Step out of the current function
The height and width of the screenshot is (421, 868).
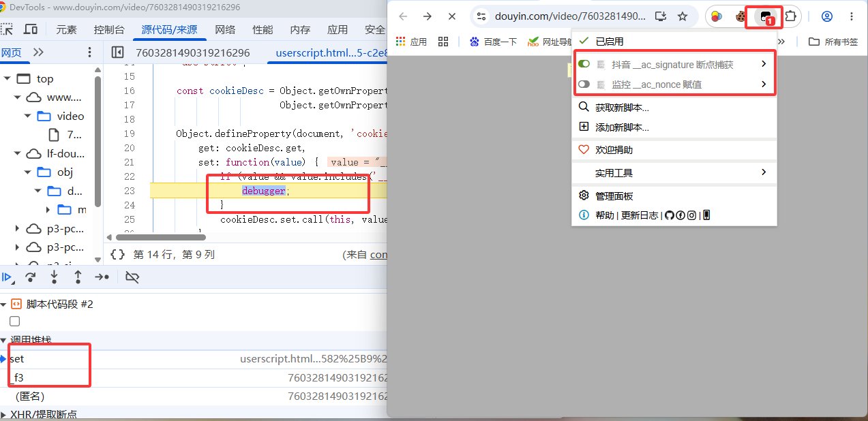tap(78, 277)
